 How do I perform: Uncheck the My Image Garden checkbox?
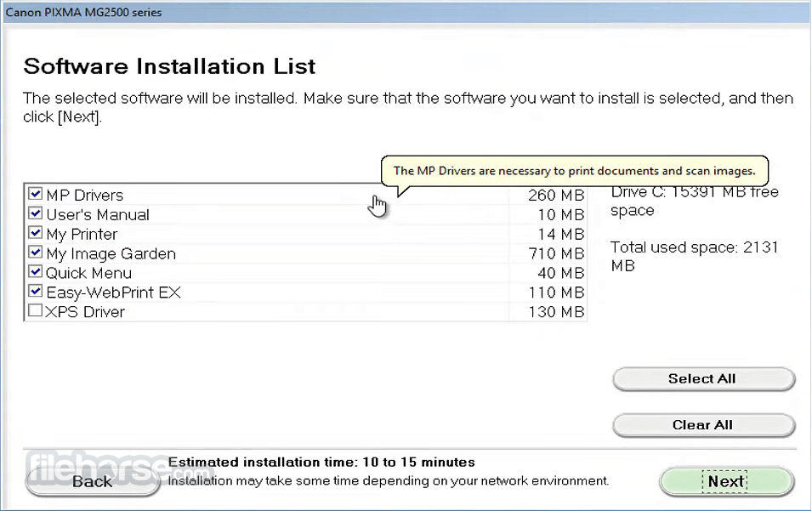(x=35, y=253)
